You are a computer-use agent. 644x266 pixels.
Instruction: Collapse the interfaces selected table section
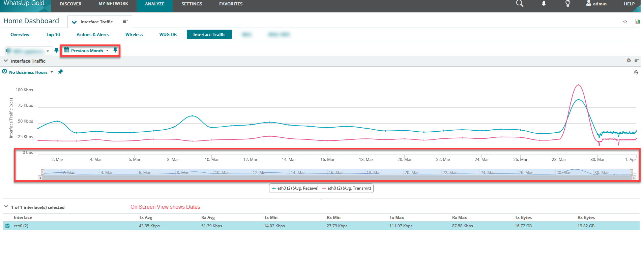point(6,207)
